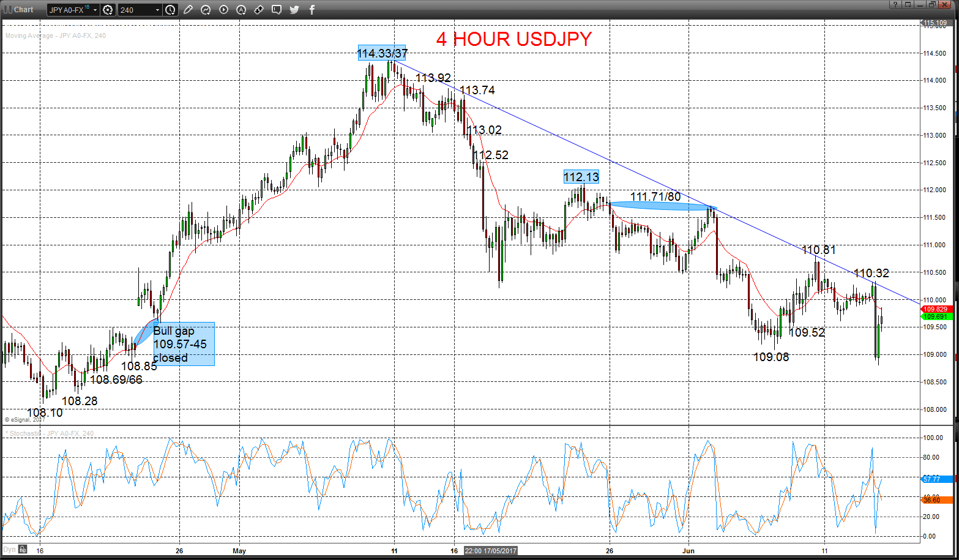Share chart via Facebook icon
Image resolution: width=959 pixels, height=560 pixels.
312,10
